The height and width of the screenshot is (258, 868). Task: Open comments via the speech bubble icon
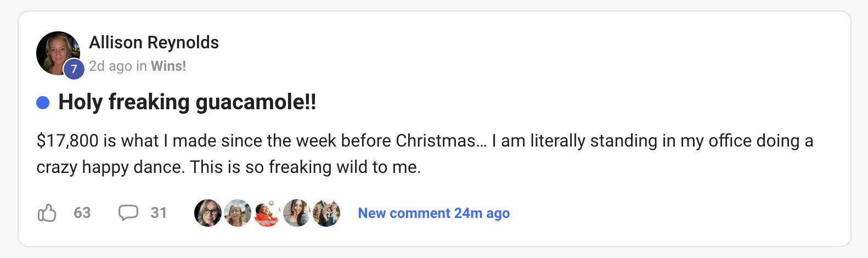(128, 212)
